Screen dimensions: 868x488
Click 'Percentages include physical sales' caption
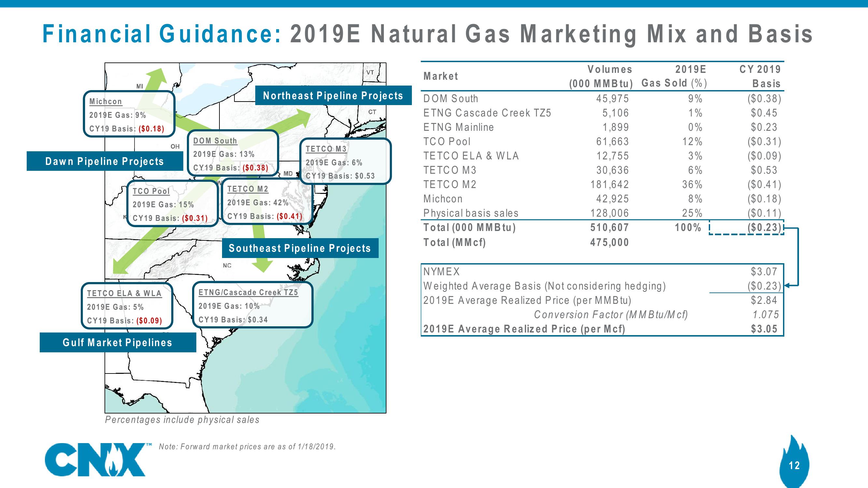(x=182, y=420)
